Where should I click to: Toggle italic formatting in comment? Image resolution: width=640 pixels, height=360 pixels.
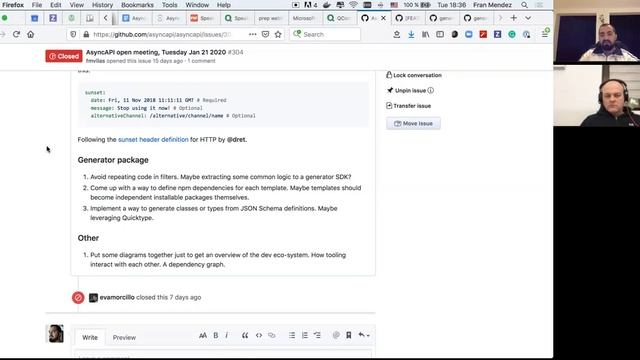(x=227, y=336)
